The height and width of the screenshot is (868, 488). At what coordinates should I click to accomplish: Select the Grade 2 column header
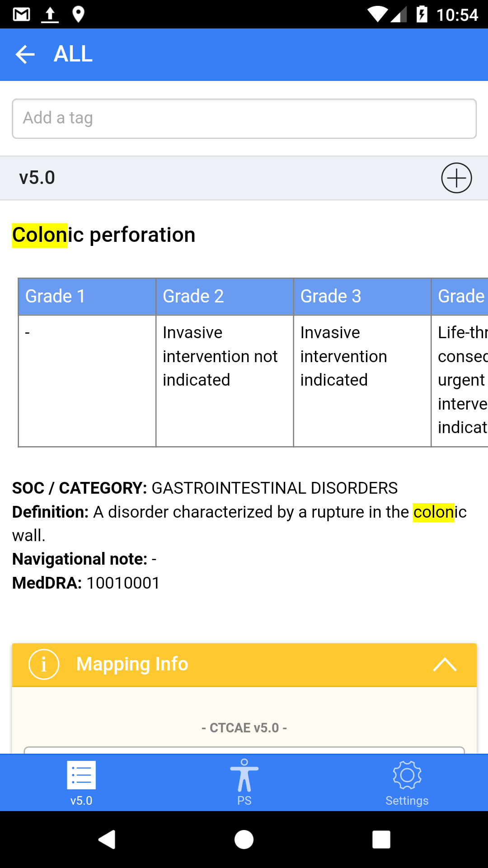coord(225,297)
